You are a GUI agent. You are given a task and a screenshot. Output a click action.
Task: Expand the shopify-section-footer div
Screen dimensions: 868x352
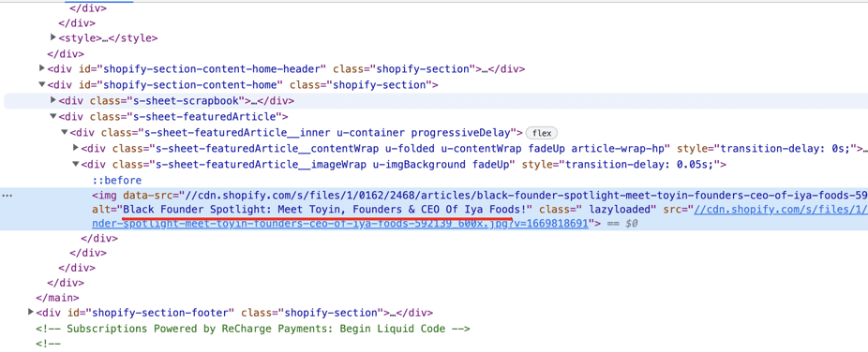click(31, 313)
